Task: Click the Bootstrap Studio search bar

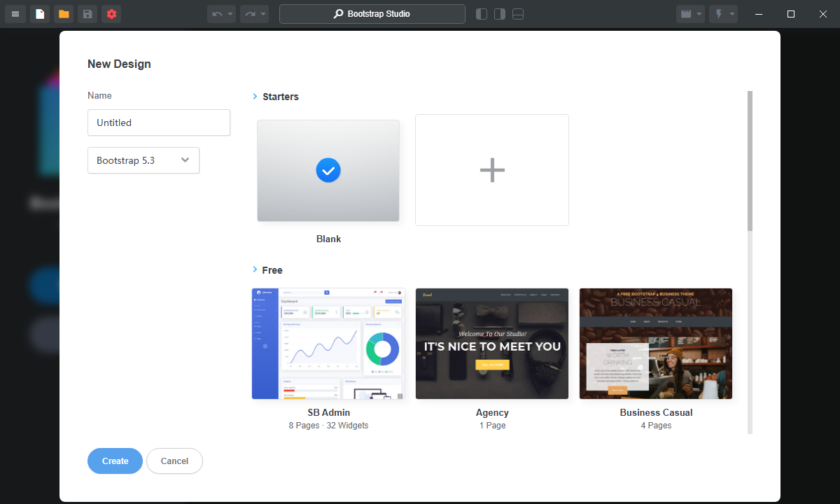Action: coord(372,13)
